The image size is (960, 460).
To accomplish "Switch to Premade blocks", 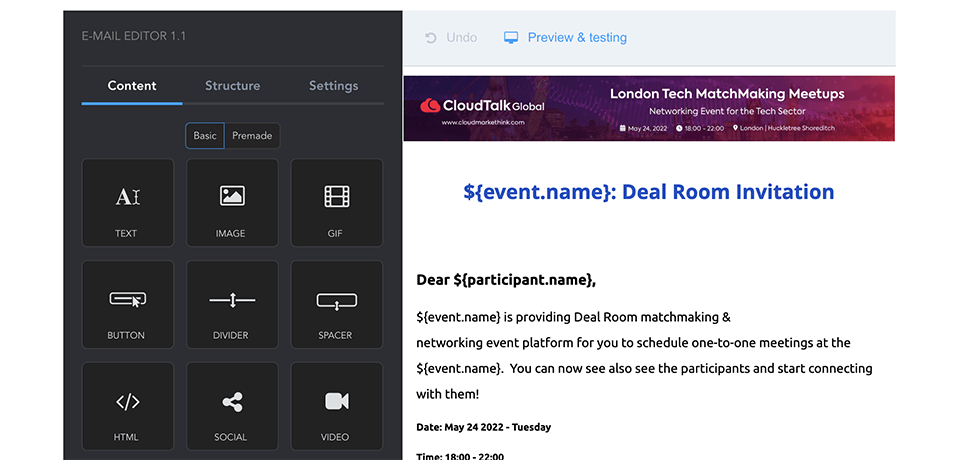I will [252, 136].
